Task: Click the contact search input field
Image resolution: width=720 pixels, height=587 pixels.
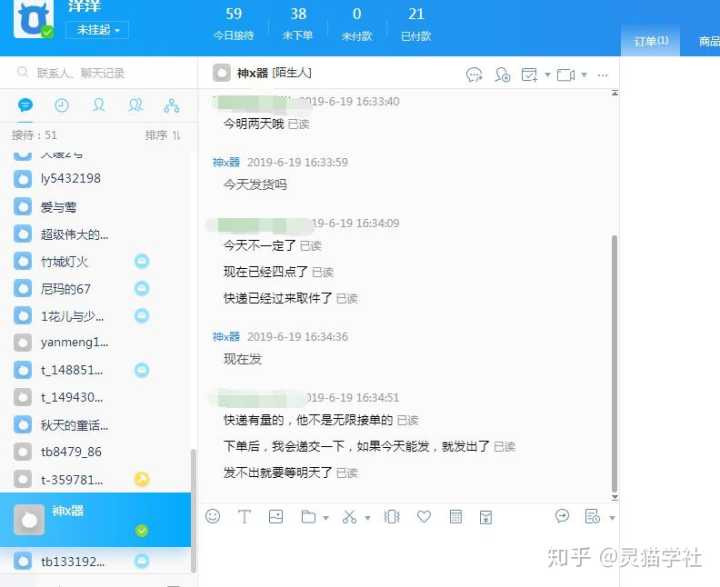Action: tap(99, 73)
